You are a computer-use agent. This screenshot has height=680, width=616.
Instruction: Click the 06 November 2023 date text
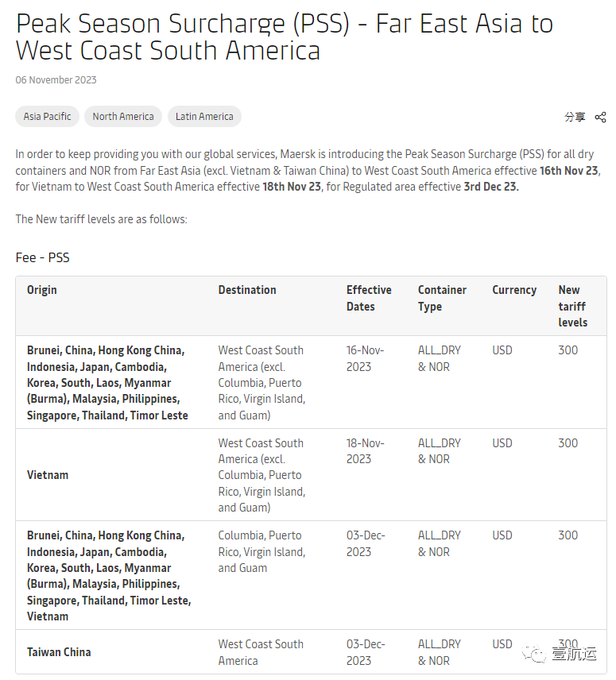coord(56,79)
